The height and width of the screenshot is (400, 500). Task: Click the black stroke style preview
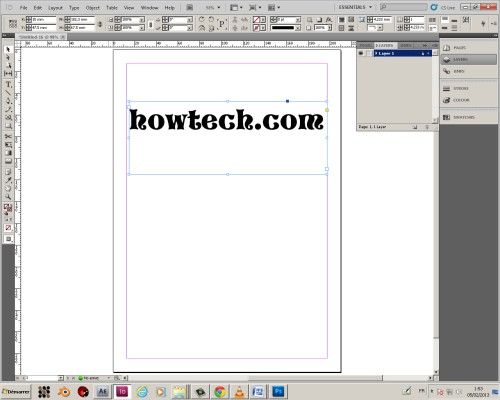click(283, 28)
